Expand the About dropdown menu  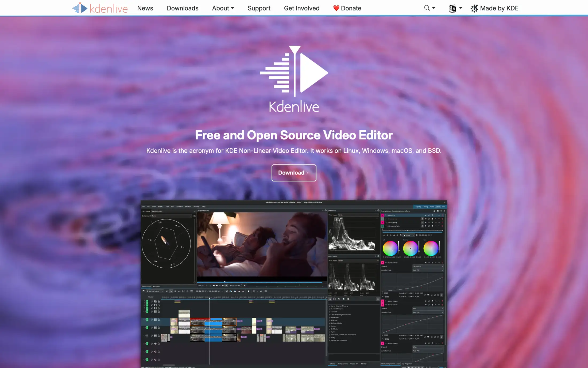pos(223,8)
